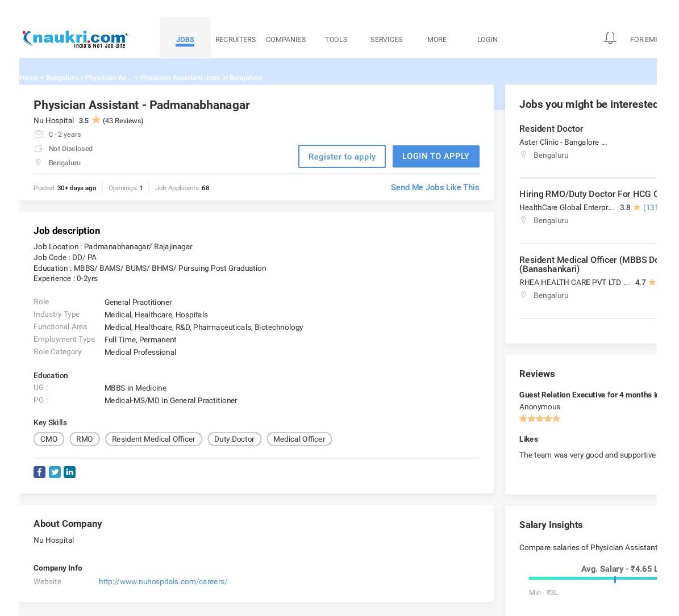
Task: Click location pin under Aster Clinic job
Action: [x=523, y=155]
